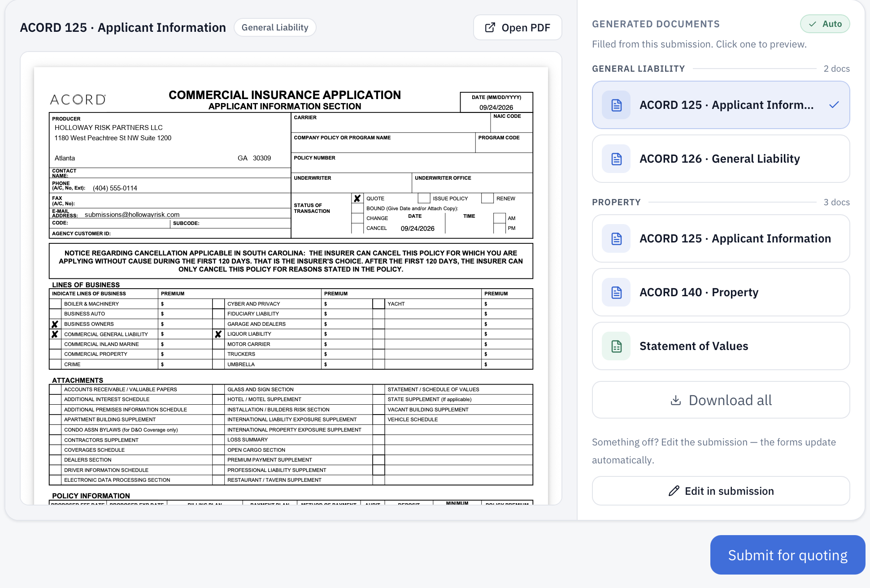Screen dimensions: 870x588
Task: Check the AM time checkbox
Action: (499, 218)
